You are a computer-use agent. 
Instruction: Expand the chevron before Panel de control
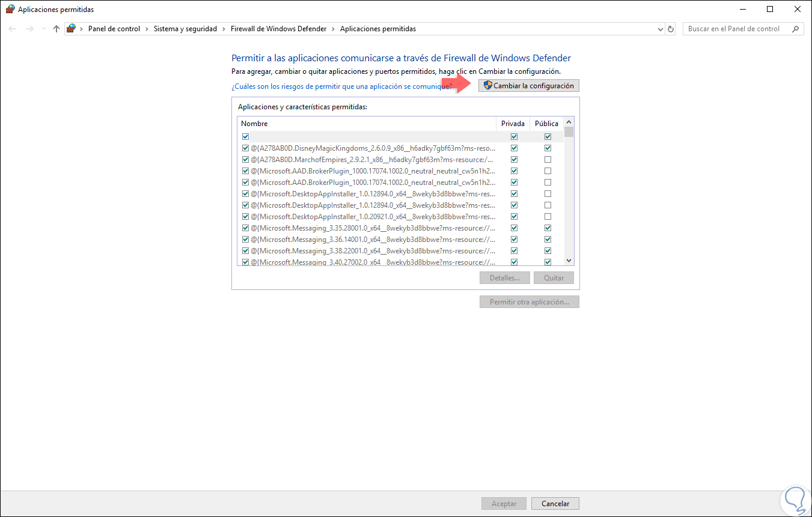click(81, 29)
